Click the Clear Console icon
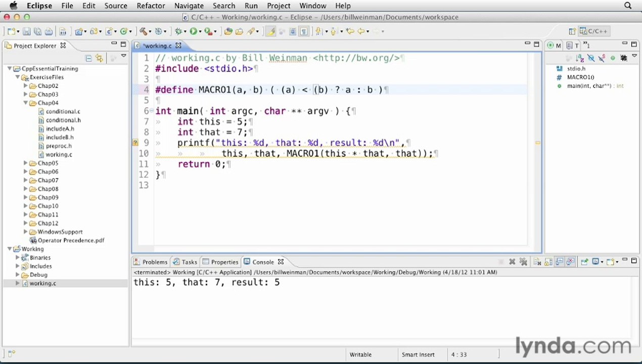 pyautogui.click(x=537, y=262)
